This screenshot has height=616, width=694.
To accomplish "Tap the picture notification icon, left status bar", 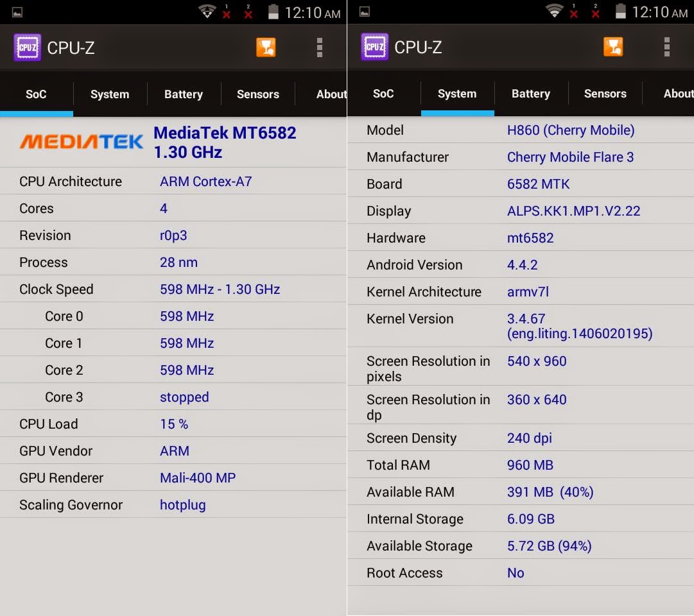I will pos(17,12).
